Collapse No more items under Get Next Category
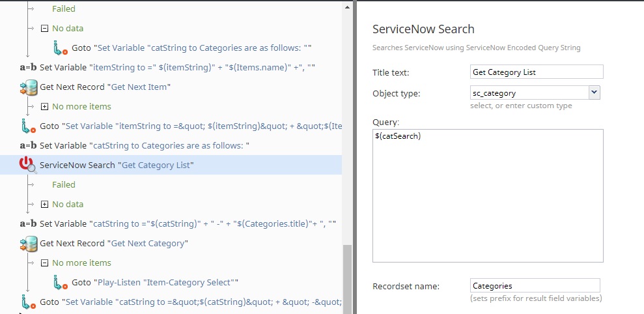644x314 pixels. (x=44, y=263)
